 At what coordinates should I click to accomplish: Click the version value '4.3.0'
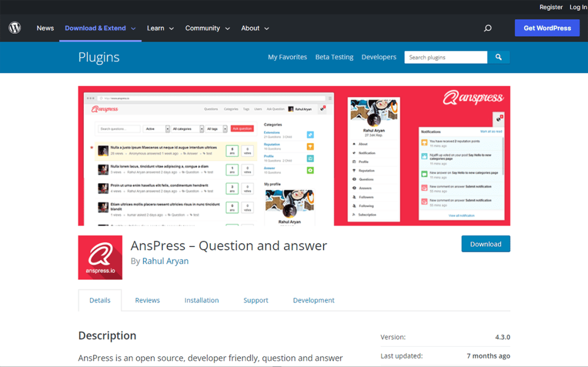502,337
